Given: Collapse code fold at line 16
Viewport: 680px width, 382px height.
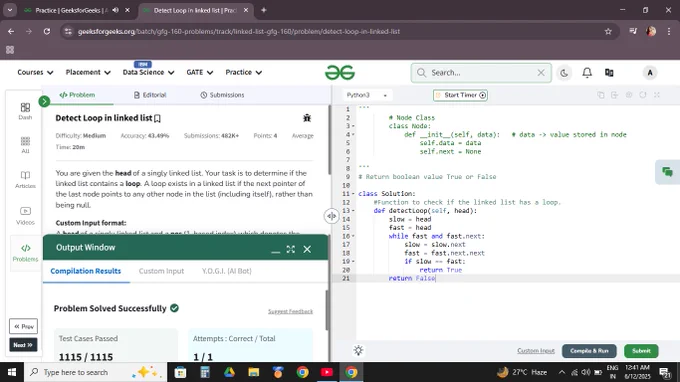Looking at the screenshot, I should pyautogui.click(x=353, y=236).
